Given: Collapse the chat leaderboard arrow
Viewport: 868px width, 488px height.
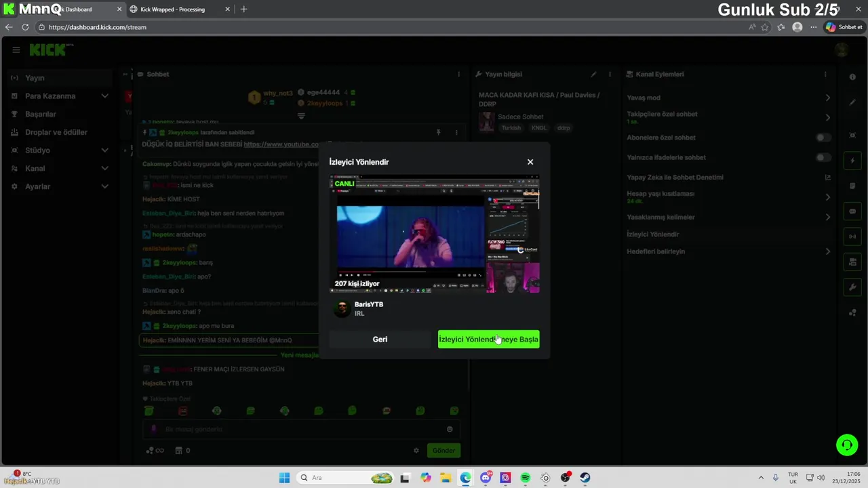Looking at the screenshot, I should [301, 116].
